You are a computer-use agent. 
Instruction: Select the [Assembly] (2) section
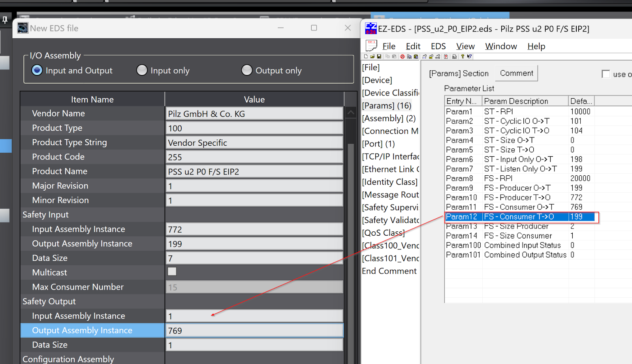click(x=389, y=118)
